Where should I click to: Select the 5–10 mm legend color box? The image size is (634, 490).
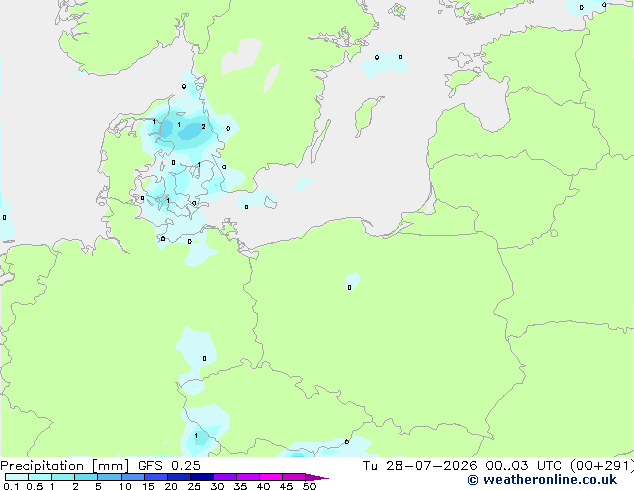click(x=109, y=477)
